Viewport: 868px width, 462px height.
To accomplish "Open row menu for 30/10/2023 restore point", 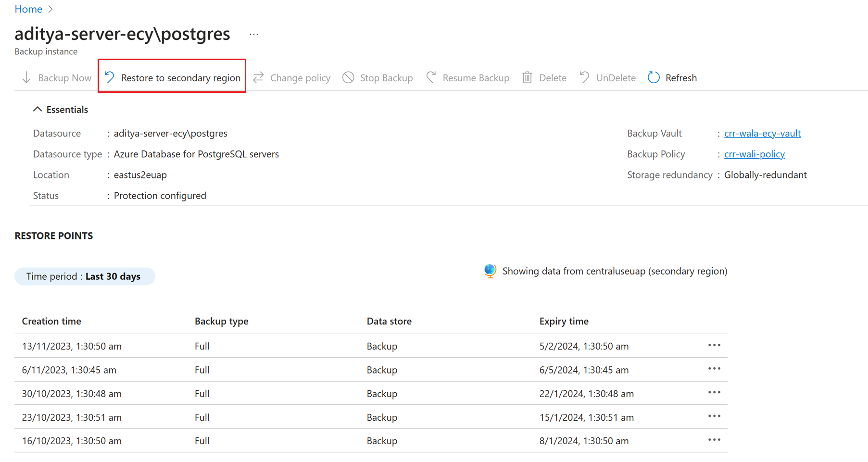I will click(714, 393).
